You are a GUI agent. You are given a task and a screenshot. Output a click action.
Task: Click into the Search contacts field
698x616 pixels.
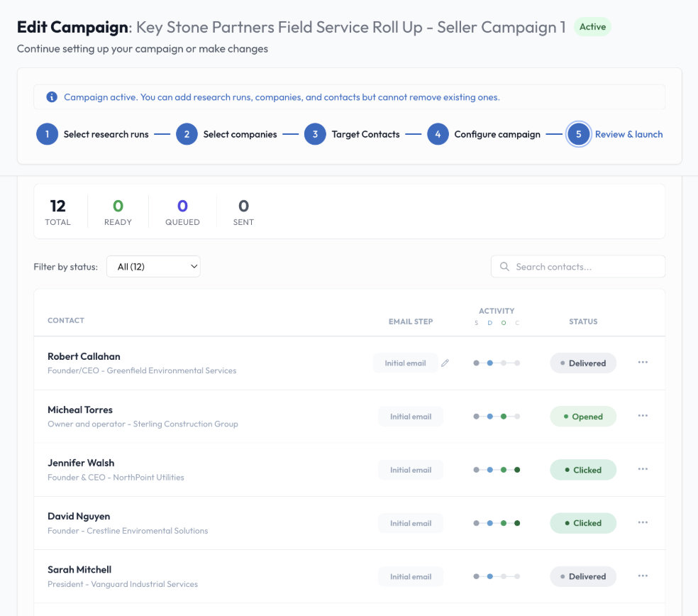(x=578, y=266)
